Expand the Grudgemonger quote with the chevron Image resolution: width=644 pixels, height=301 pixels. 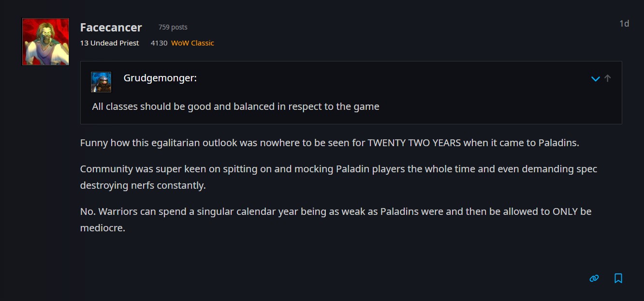(x=596, y=78)
